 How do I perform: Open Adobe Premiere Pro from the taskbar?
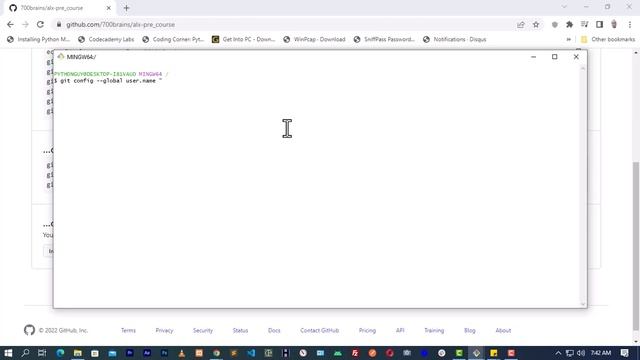pos(130,353)
